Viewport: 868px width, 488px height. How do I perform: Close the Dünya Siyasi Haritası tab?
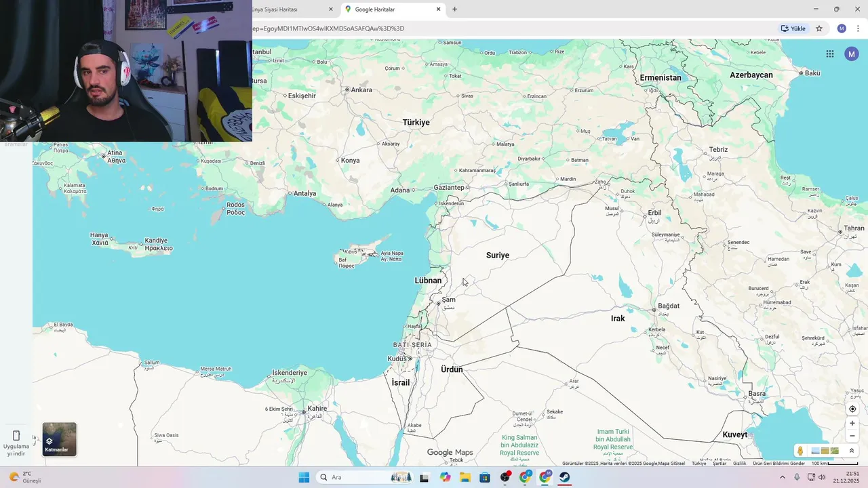click(x=331, y=9)
